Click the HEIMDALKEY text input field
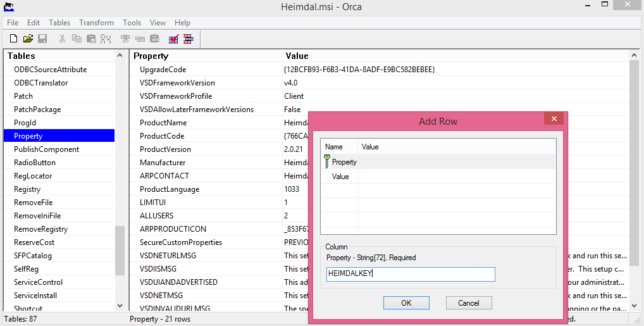Screen dimensions: 644x326 [x=411, y=274]
